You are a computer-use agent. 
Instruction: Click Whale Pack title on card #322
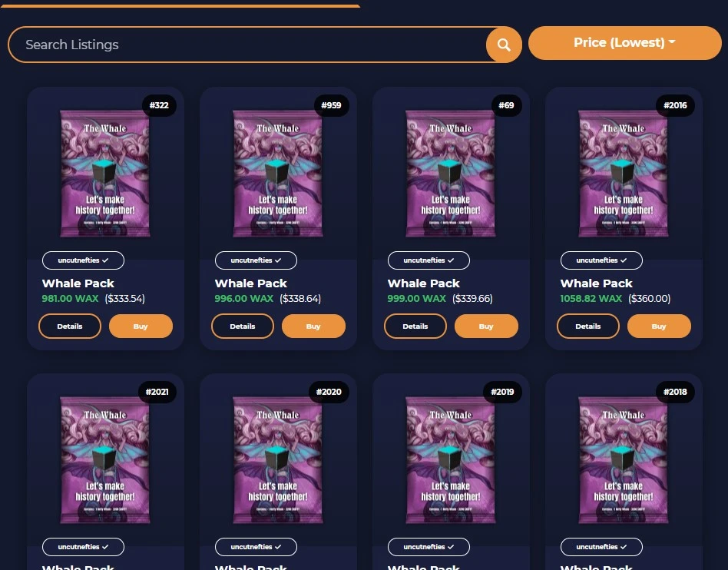78,283
